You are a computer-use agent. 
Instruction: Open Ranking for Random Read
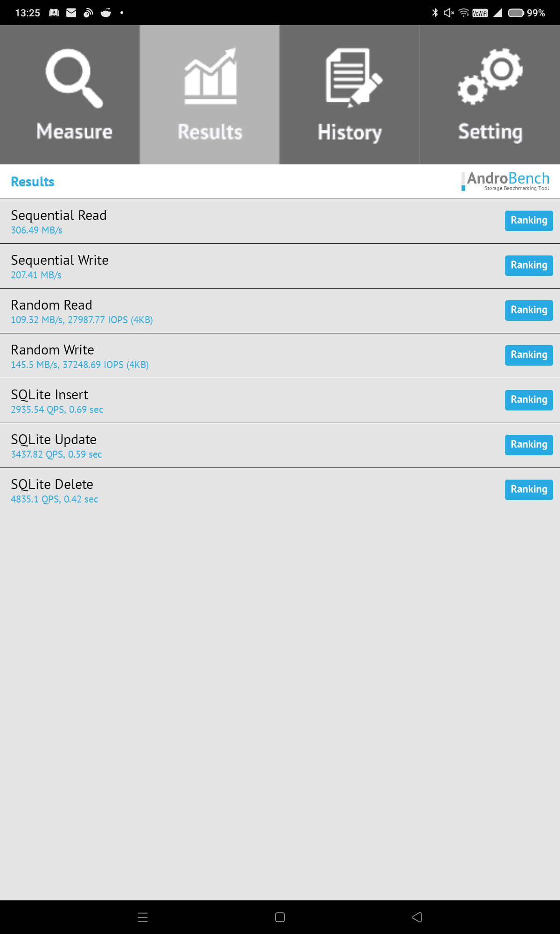pyautogui.click(x=529, y=310)
